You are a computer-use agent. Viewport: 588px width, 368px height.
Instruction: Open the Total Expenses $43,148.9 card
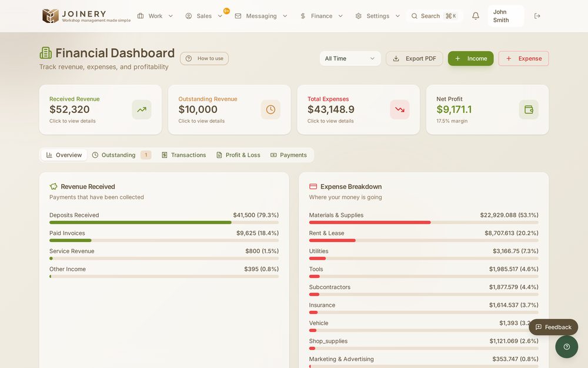point(359,110)
